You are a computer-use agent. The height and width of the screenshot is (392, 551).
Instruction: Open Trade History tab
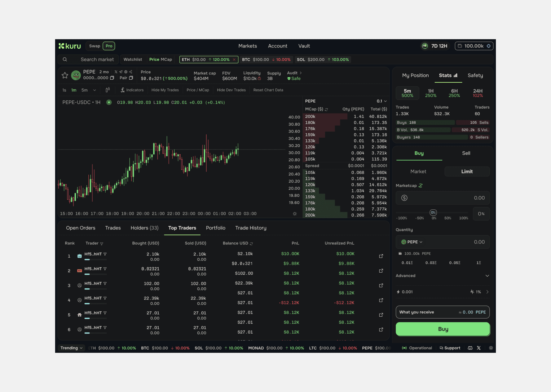pos(251,228)
